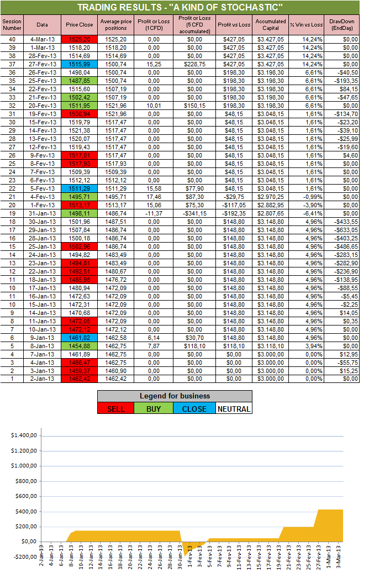Click the 27-Fev-13 chart axis label

pos(319,557)
